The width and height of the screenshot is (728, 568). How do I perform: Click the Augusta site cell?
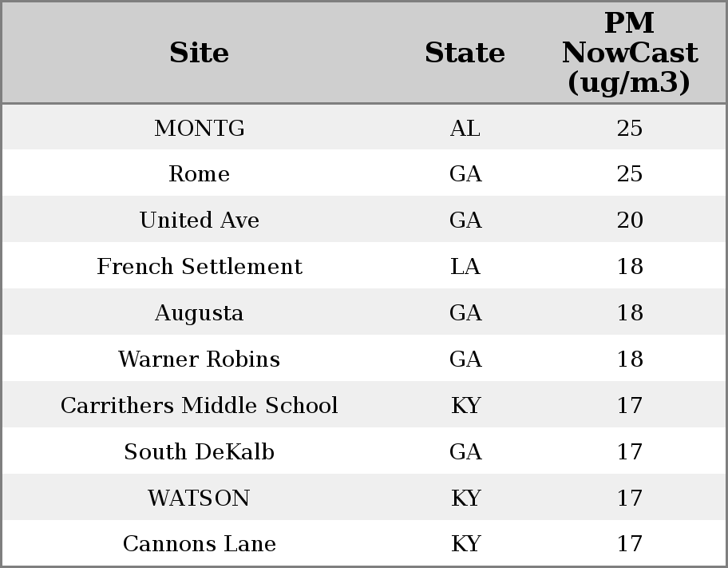(x=200, y=312)
